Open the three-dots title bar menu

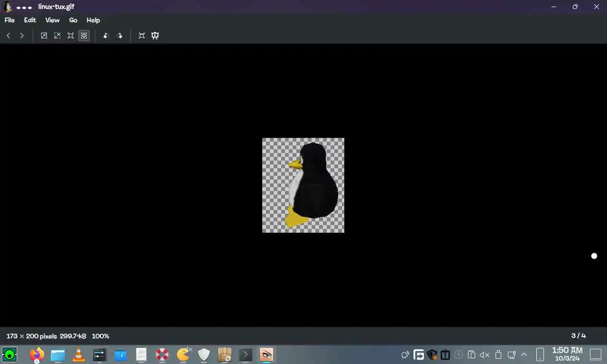tap(24, 7)
